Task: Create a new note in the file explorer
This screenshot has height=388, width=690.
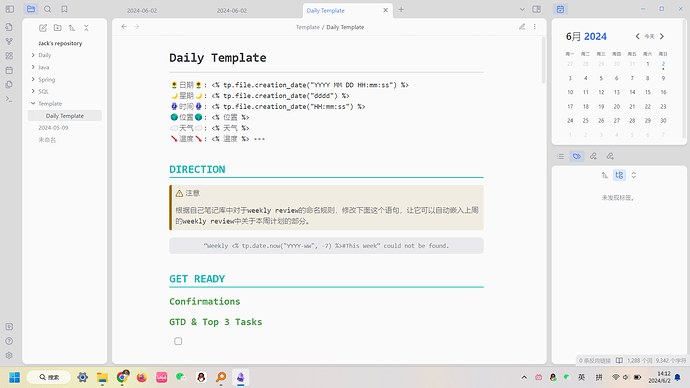Action: click(x=43, y=28)
